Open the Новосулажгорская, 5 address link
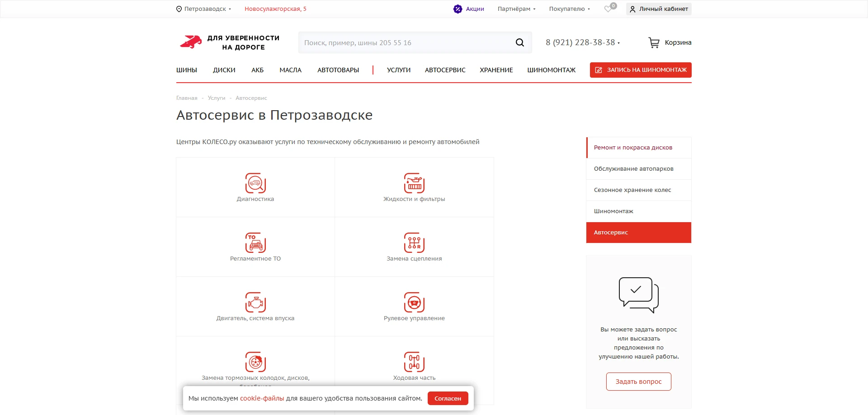The width and height of the screenshot is (868, 415). click(x=275, y=9)
